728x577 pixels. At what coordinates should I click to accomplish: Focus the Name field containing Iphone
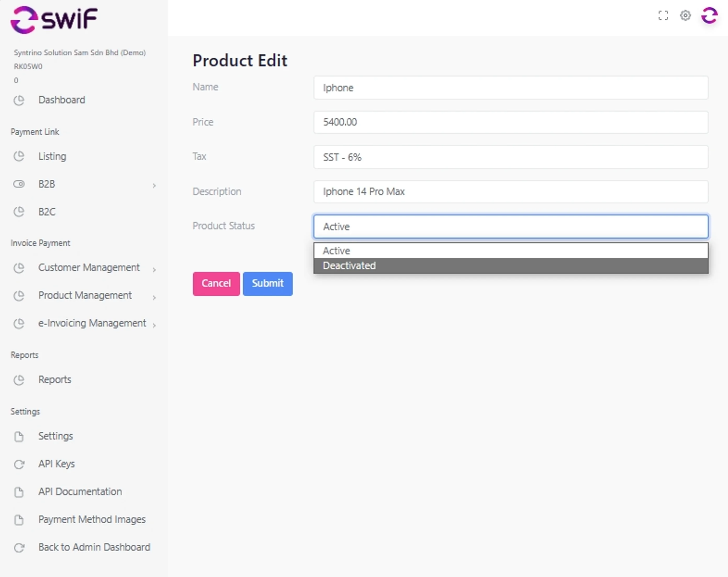(511, 88)
